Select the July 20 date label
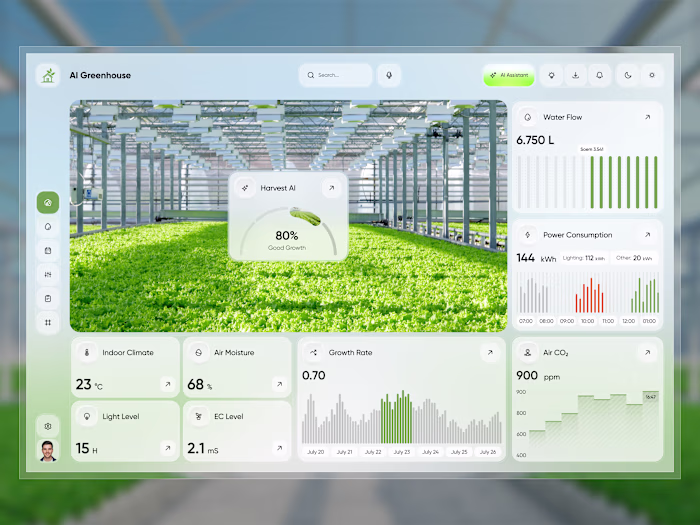Image resolution: width=700 pixels, height=525 pixels. [x=316, y=452]
